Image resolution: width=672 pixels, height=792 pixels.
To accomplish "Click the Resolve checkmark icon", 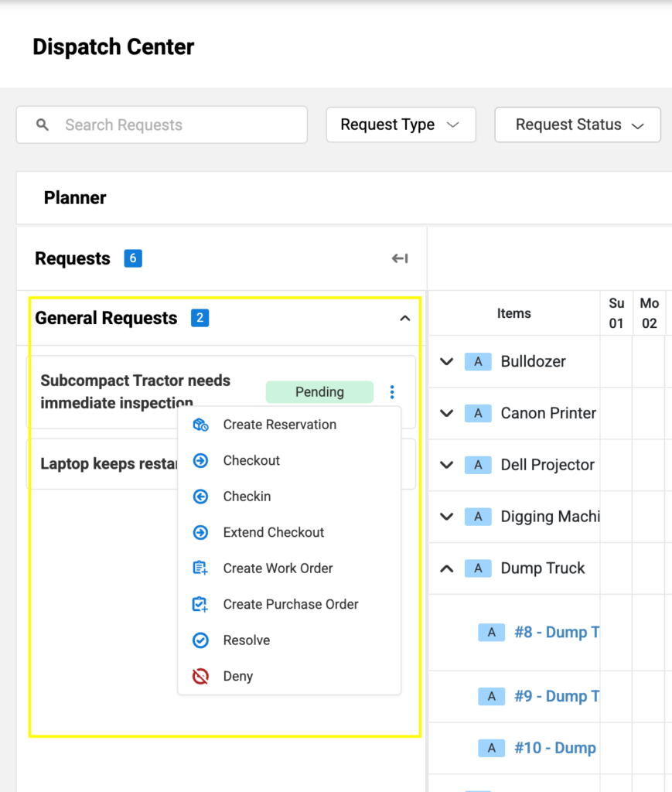I will [200, 640].
